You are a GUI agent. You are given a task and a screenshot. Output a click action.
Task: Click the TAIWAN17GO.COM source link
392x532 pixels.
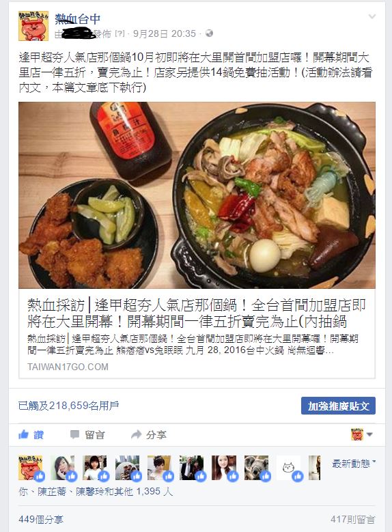point(68,367)
